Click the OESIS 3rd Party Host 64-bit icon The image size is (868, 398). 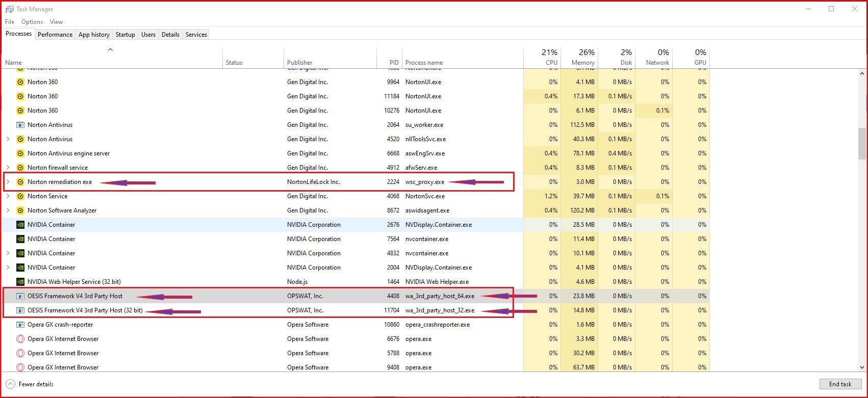point(20,296)
